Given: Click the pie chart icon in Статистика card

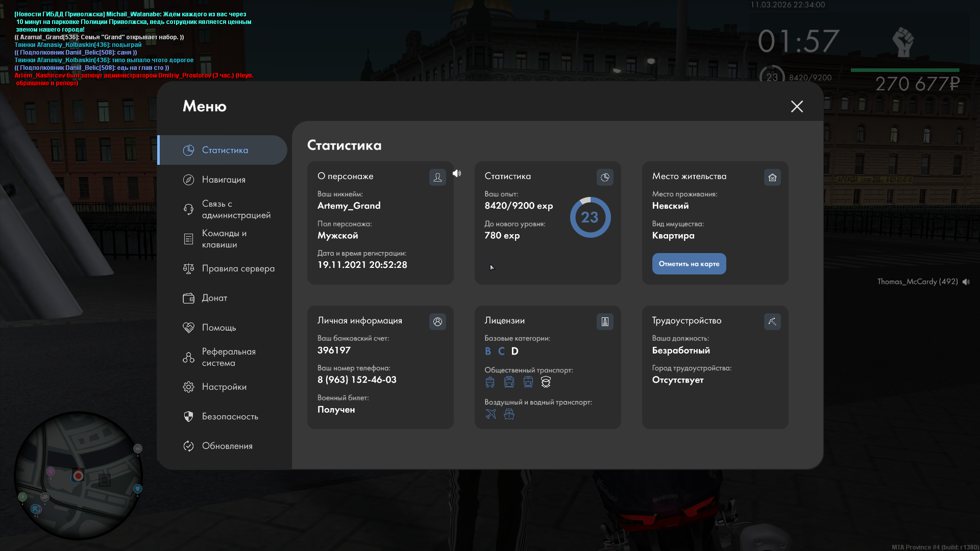Looking at the screenshot, I should click(x=605, y=177).
